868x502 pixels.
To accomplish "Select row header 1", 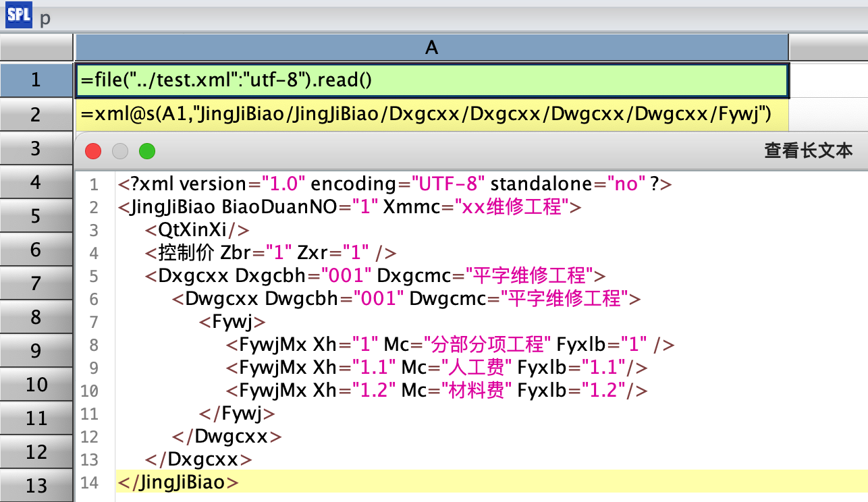I will [36, 80].
